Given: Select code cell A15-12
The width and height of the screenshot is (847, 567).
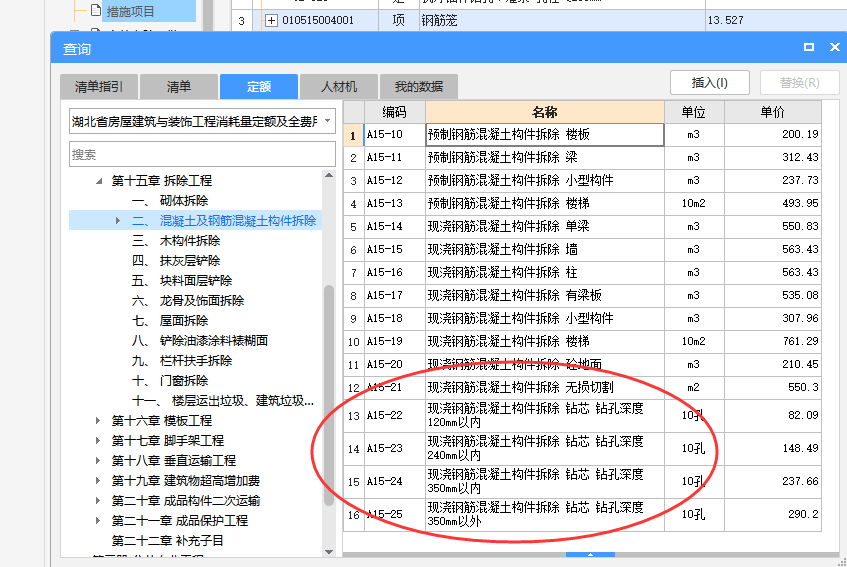Looking at the screenshot, I should [x=395, y=180].
